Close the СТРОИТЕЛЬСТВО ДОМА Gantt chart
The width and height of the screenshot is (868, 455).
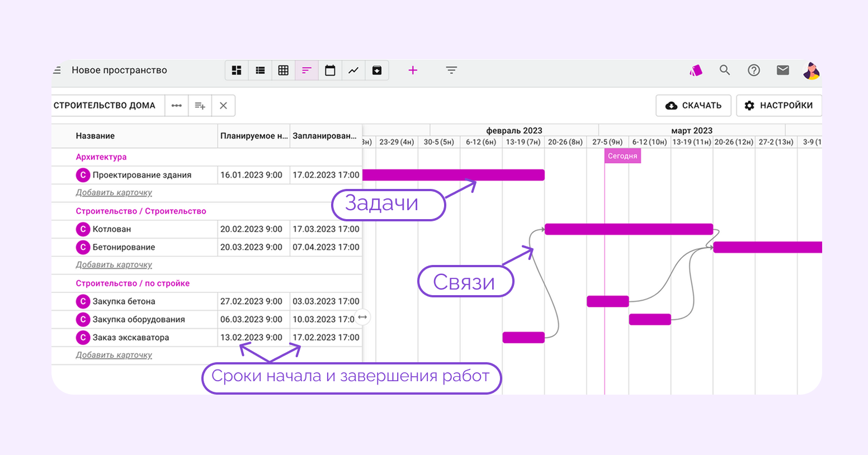click(x=223, y=106)
